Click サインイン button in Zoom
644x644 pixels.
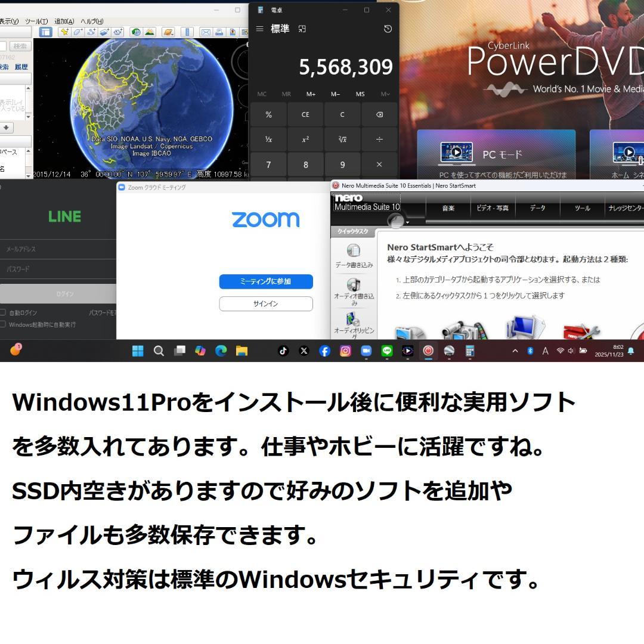click(x=266, y=304)
